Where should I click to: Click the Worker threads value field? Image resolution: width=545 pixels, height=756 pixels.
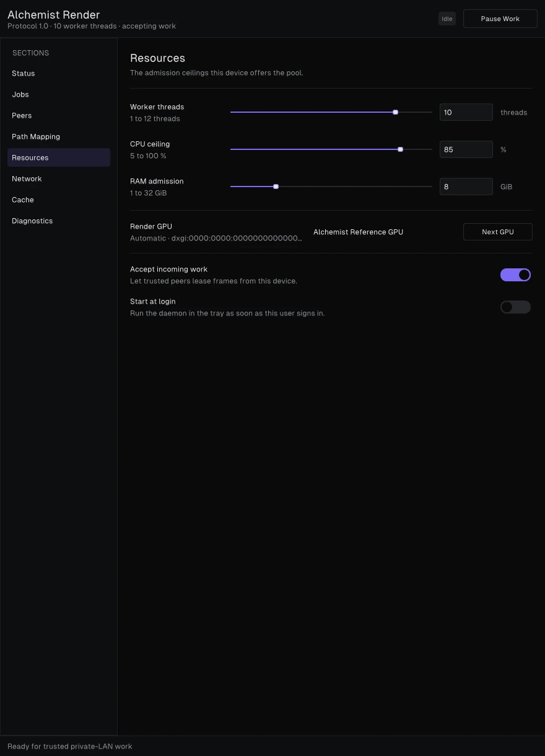point(466,112)
